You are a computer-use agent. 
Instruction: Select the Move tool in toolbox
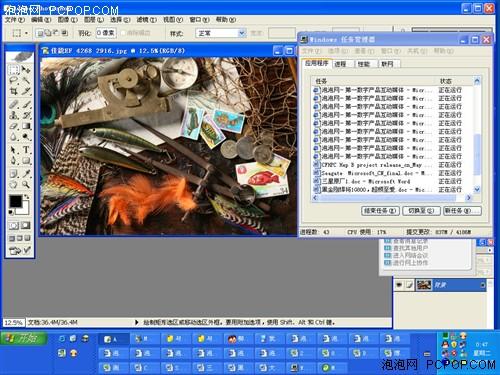(x=26, y=70)
